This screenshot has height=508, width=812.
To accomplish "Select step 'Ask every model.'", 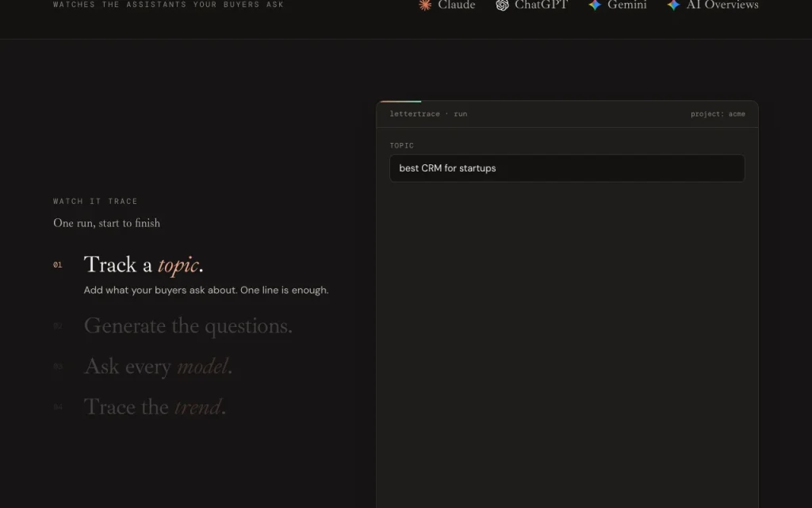I will (158, 367).
